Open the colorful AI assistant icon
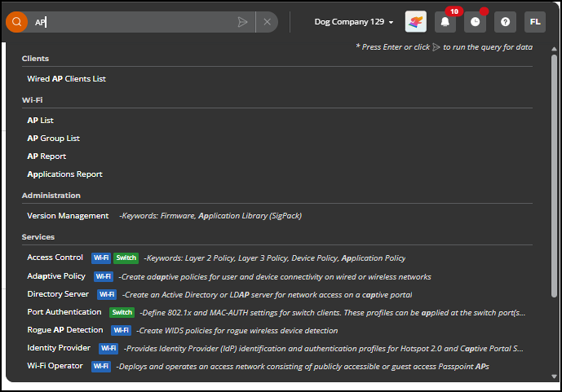Image resolution: width=562 pixels, height=392 pixels. (415, 22)
